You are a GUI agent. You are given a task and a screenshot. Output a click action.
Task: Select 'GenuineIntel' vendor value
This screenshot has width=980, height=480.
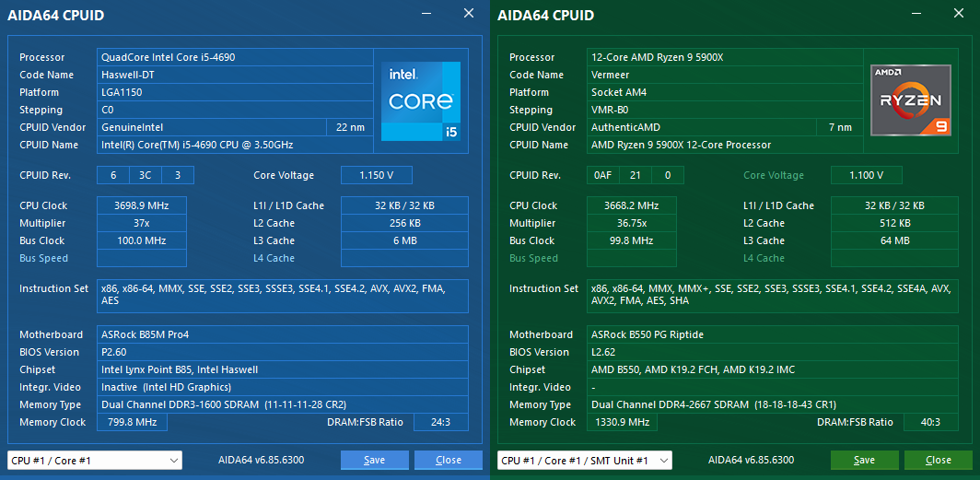[x=212, y=127]
